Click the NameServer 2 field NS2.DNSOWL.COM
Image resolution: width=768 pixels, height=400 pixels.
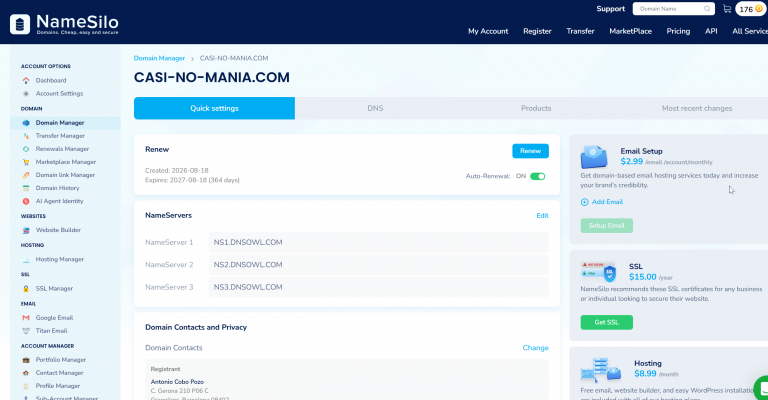point(379,265)
